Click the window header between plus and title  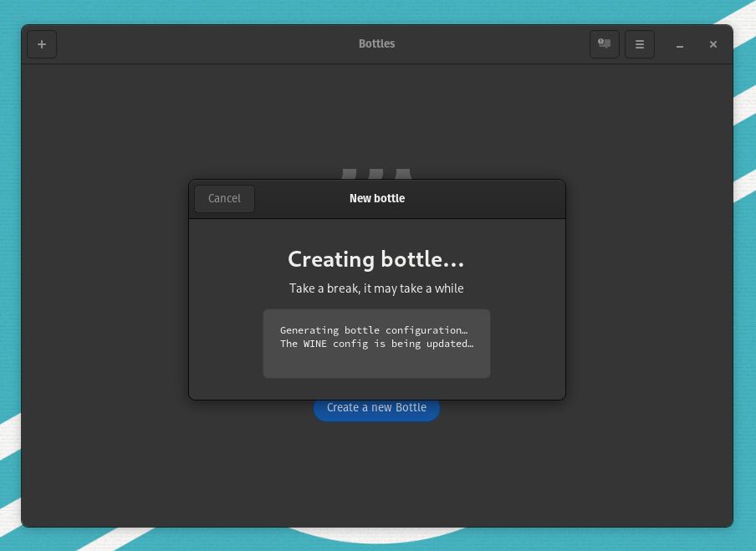201,44
